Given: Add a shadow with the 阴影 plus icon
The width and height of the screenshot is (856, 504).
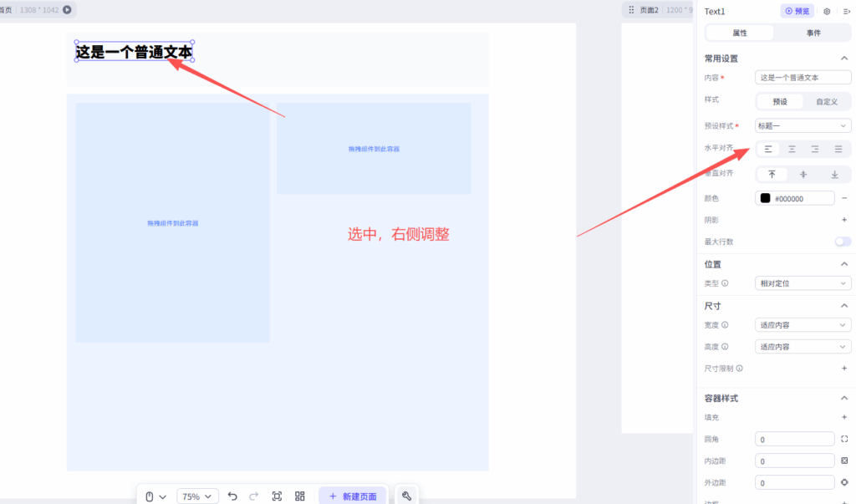Looking at the screenshot, I should click(844, 220).
